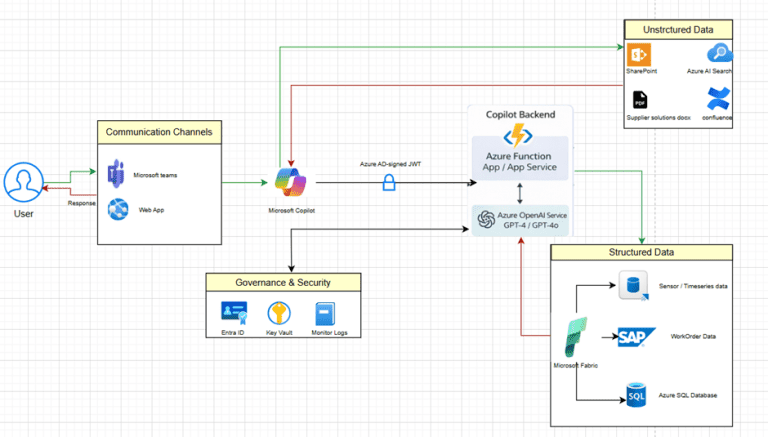
Task: Click the 'Sensor / Timeseries data' label
Action: point(693,286)
